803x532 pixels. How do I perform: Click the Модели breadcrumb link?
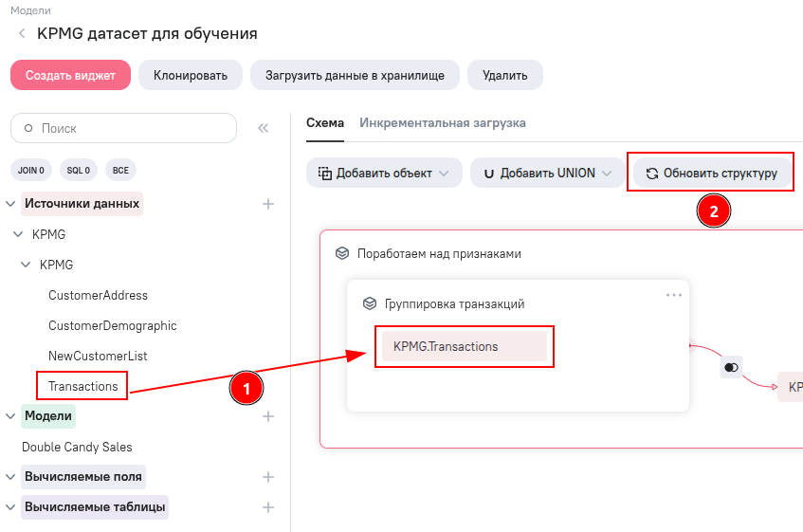click(x=30, y=10)
